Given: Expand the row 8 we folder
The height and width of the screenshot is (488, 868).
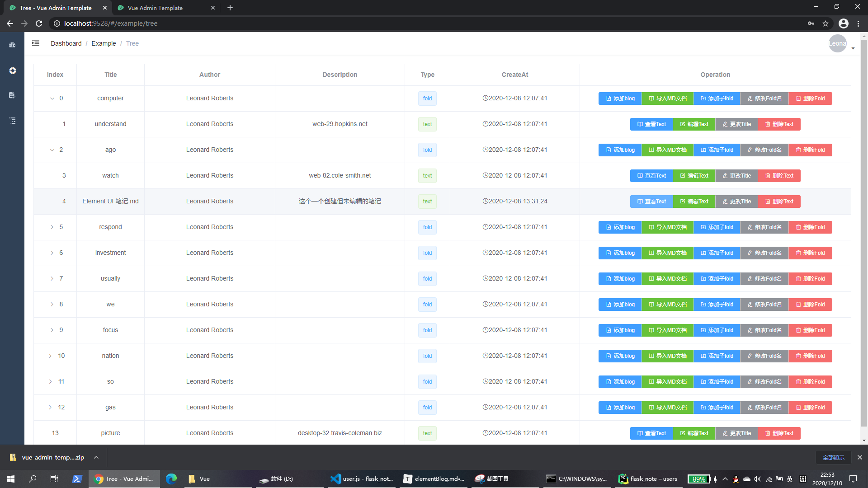Looking at the screenshot, I should (52, 305).
